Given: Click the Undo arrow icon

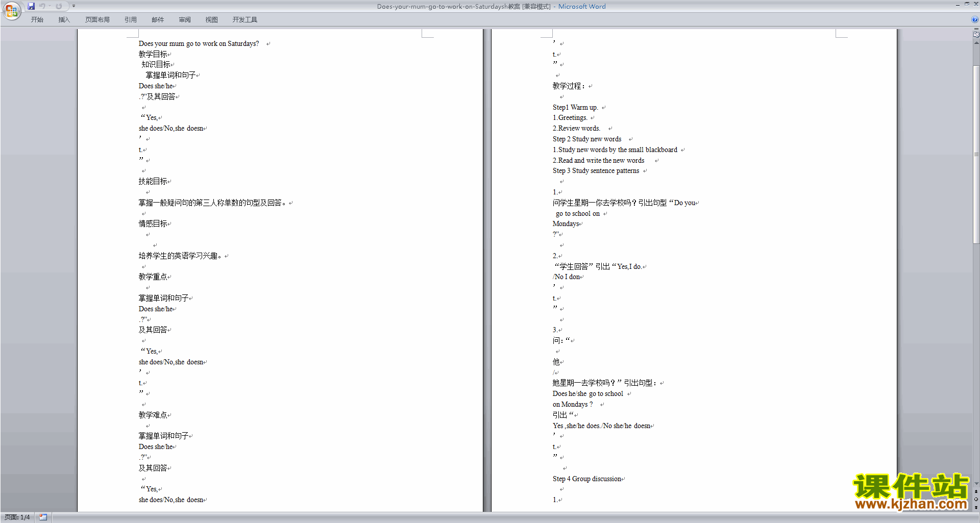Looking at the screenshot, I should (x=42, y=6).
